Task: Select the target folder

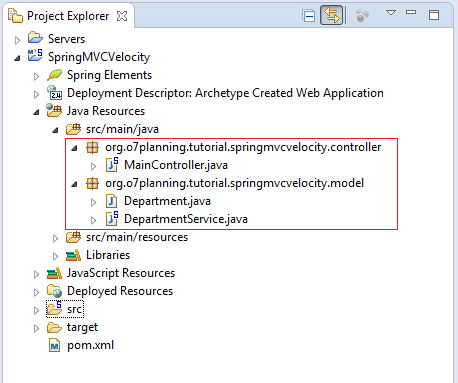Action: [82, 327]
